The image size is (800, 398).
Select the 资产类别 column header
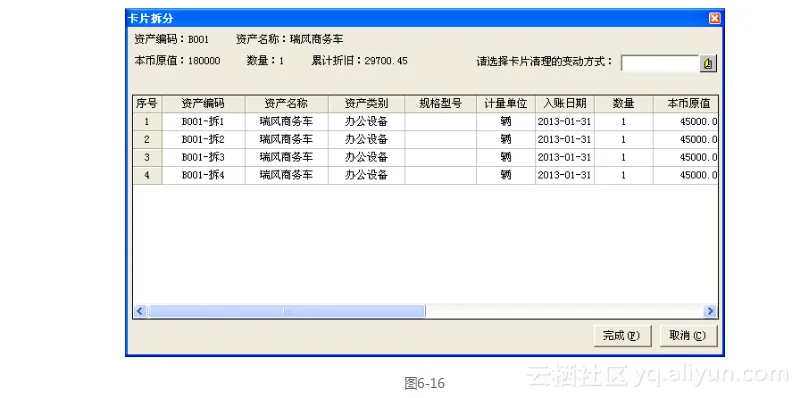pyautogui.click(x=366, y=104)
